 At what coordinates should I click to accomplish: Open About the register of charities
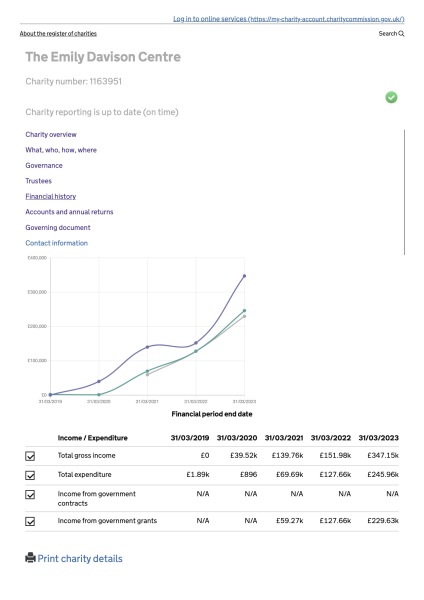[58, 34]
